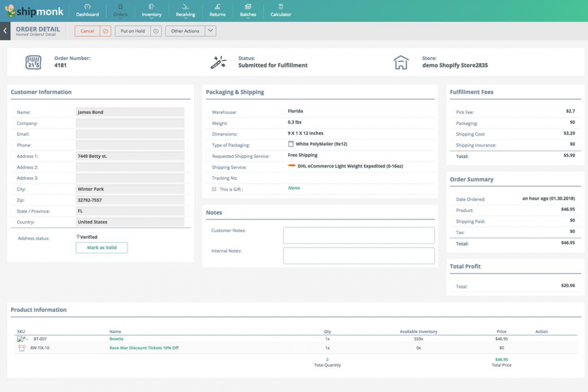This screenshot has height=392, width=588.
Task: Go to the Receiving page
Action: [x=185, y=11]
